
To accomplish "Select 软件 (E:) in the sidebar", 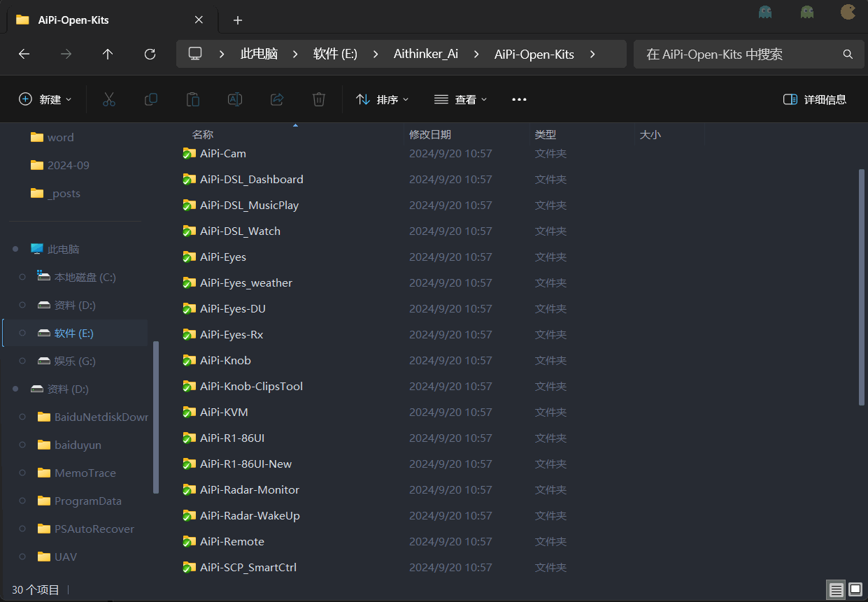I will point(76,333).
